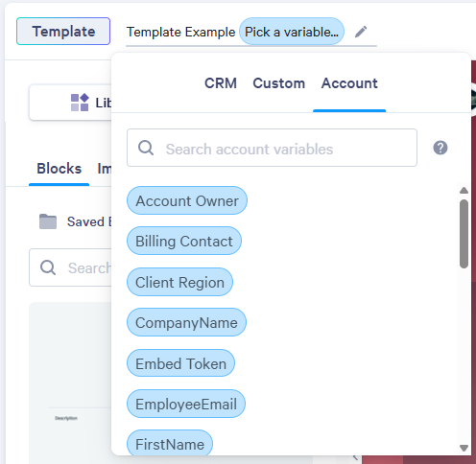Insert the Account Owner variable
The height and width of the screenshot is (464, 476).
tap(187, 200)
